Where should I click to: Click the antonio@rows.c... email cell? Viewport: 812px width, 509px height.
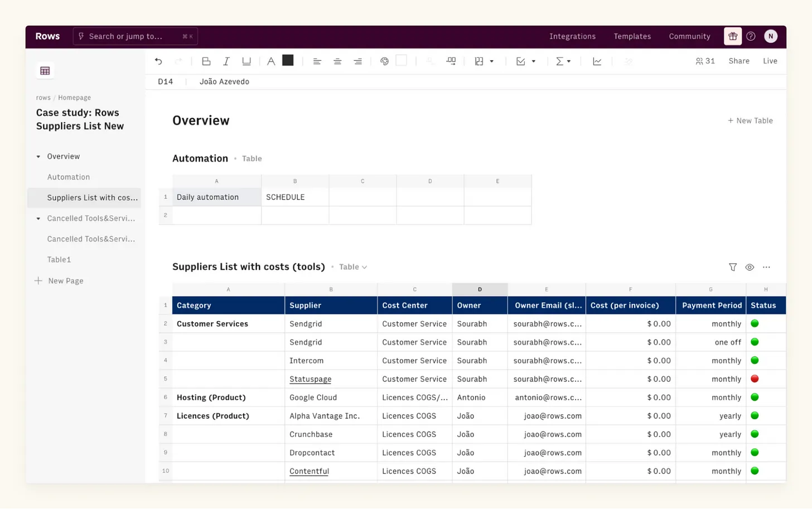click(547, 397)
